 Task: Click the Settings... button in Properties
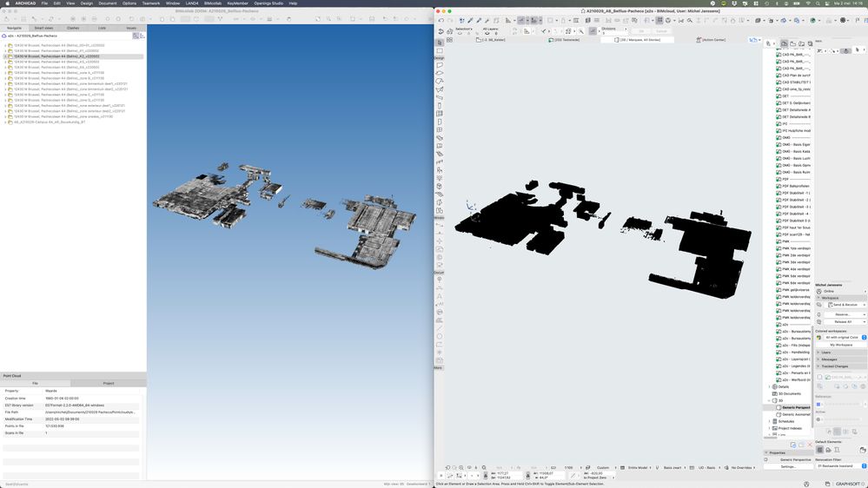coord(788,466)
